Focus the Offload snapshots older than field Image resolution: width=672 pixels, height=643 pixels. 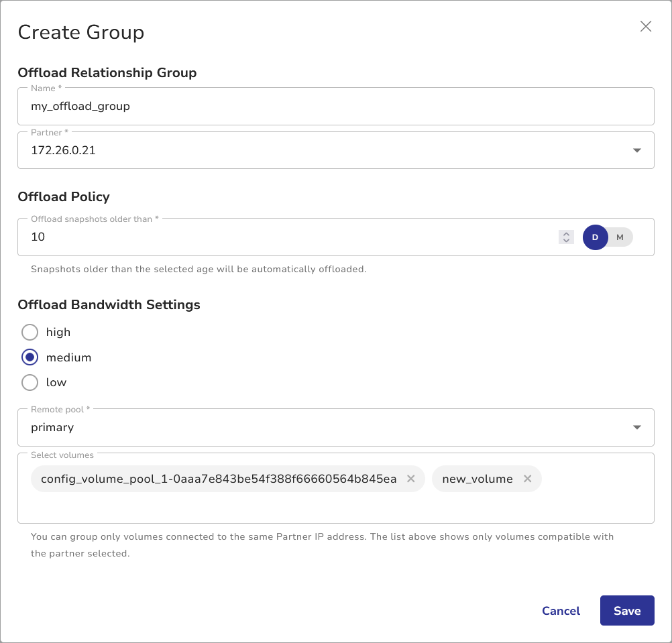(x=268, y=237)
